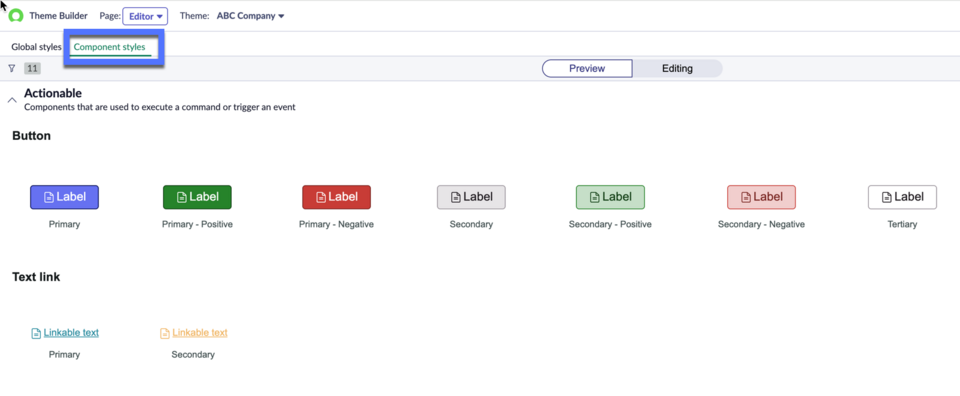960x396 pixels.
Task: Click the 'Primary - Negative' caption
Action: [x=336, y=225]
